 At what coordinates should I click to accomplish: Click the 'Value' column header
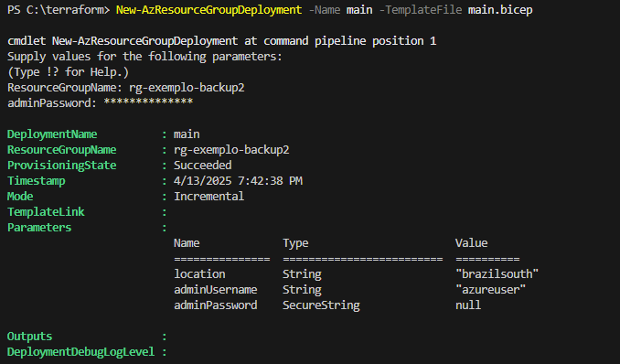tap(471, 243)
